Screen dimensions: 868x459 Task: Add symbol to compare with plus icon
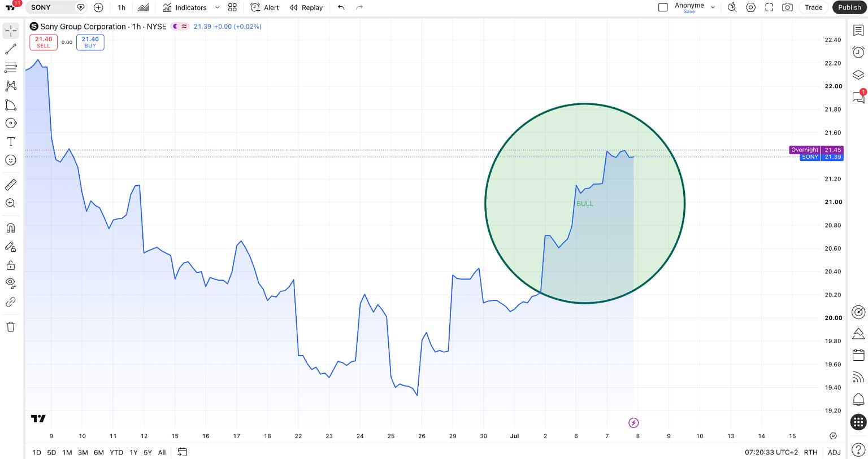coord(98,7)
